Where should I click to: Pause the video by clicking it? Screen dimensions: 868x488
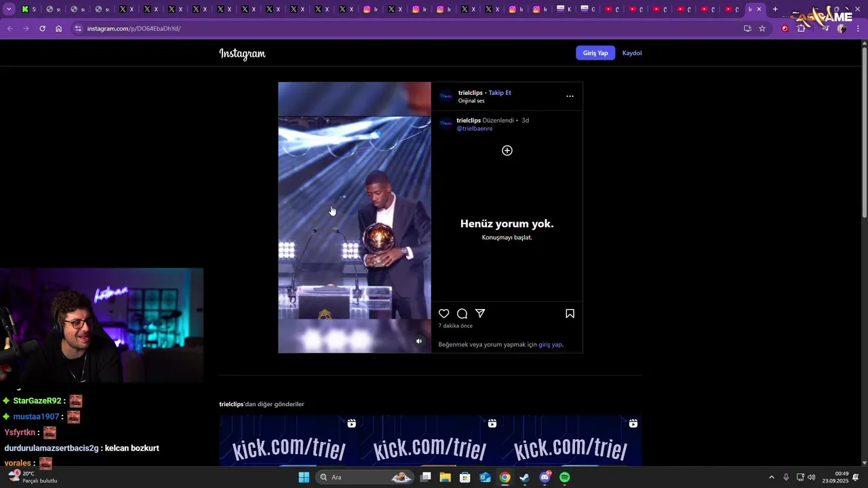(x=354, y=218)
